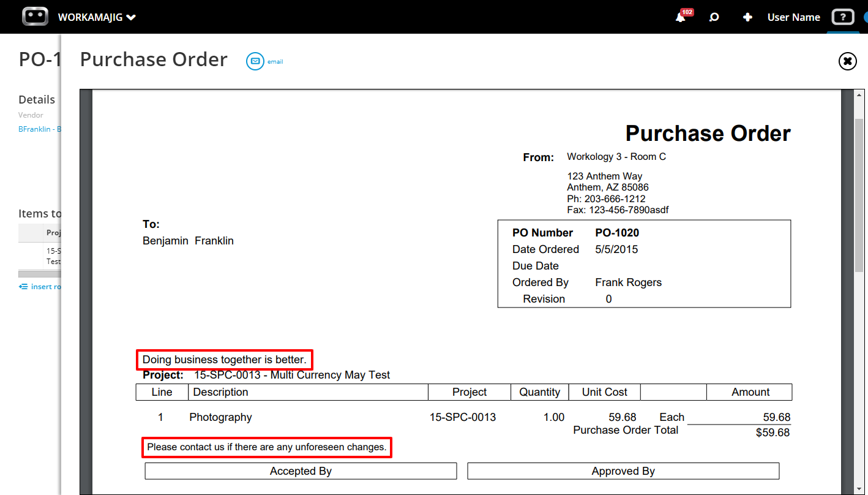Screen dimensions: 868x495
Task: Click the Accepted By box
Action: [301, 471]
